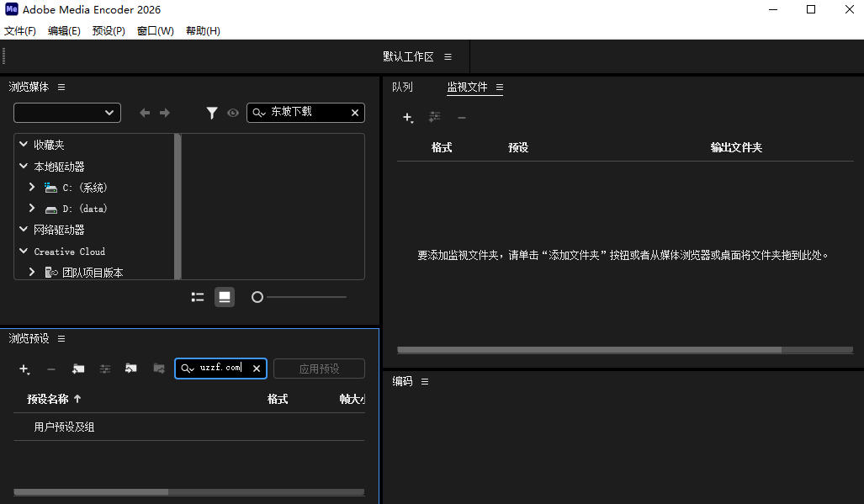864x504 pixels.
Task: Select the 默认工作区 workspace
Action: (x=408, y=56)
